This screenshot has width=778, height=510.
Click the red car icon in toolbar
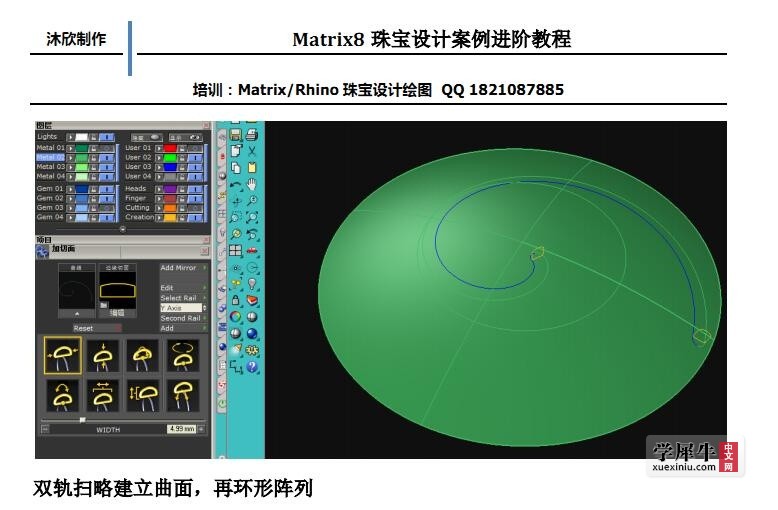click(x=252, y=251)
